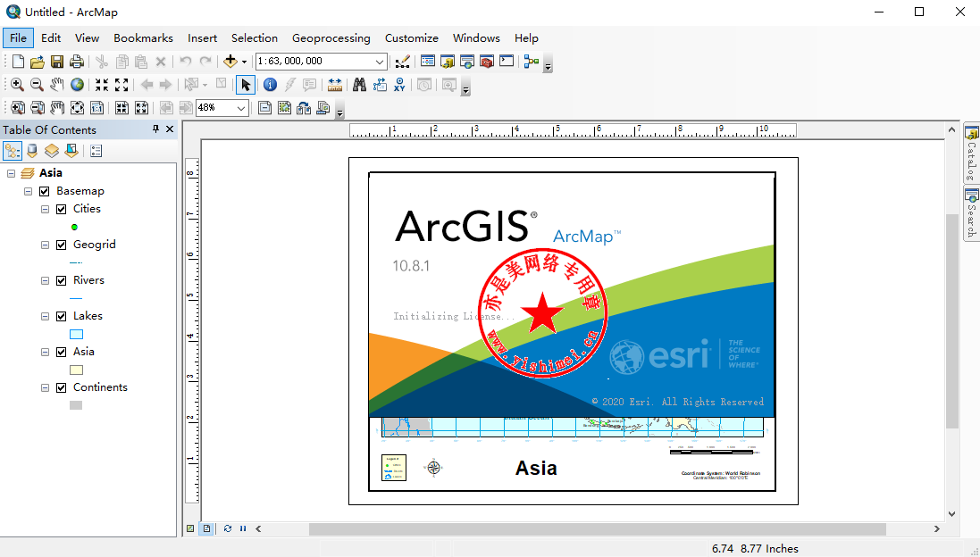
Task: Select the Measure ruler tool
Action: (x=335, y=85)
